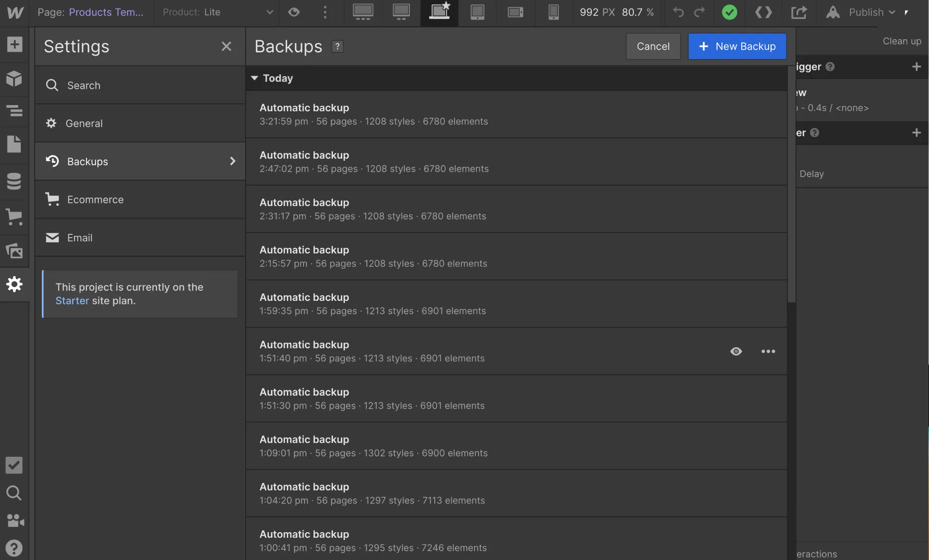
Task: Toggle preview mode eye in top bar
Action: [294, 12]
